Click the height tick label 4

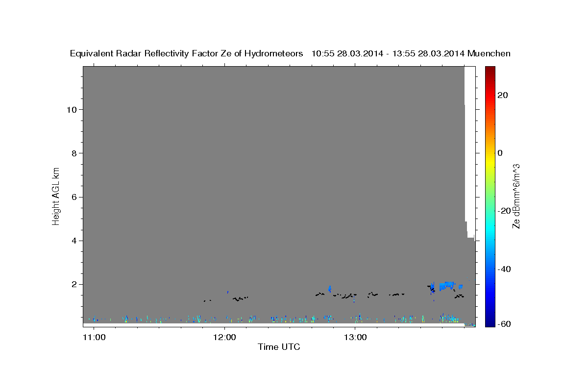click(74, 241)
